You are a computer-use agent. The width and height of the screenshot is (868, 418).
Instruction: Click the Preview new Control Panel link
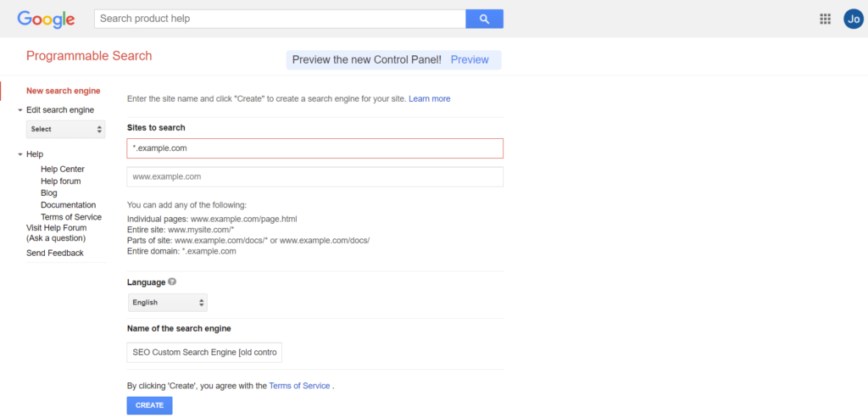[470, 60]
